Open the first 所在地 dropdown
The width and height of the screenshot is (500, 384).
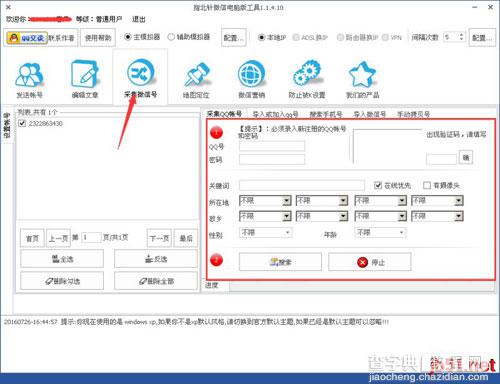pos(265,200)
